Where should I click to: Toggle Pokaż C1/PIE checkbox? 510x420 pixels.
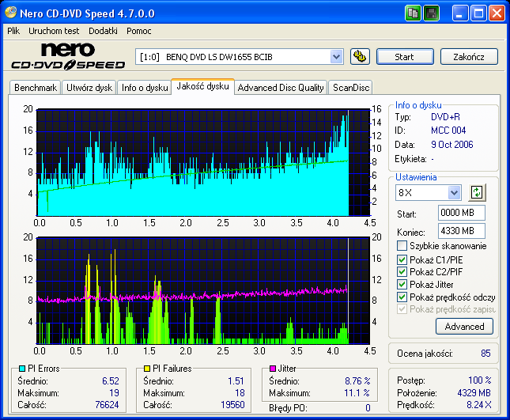click(x=402, y=259)
